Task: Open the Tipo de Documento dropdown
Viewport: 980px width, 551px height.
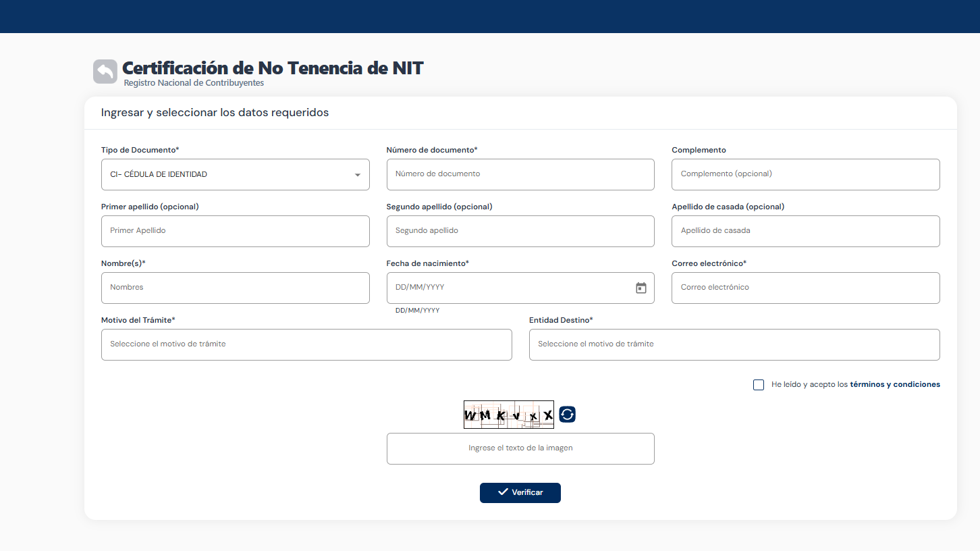Action: 235,174
